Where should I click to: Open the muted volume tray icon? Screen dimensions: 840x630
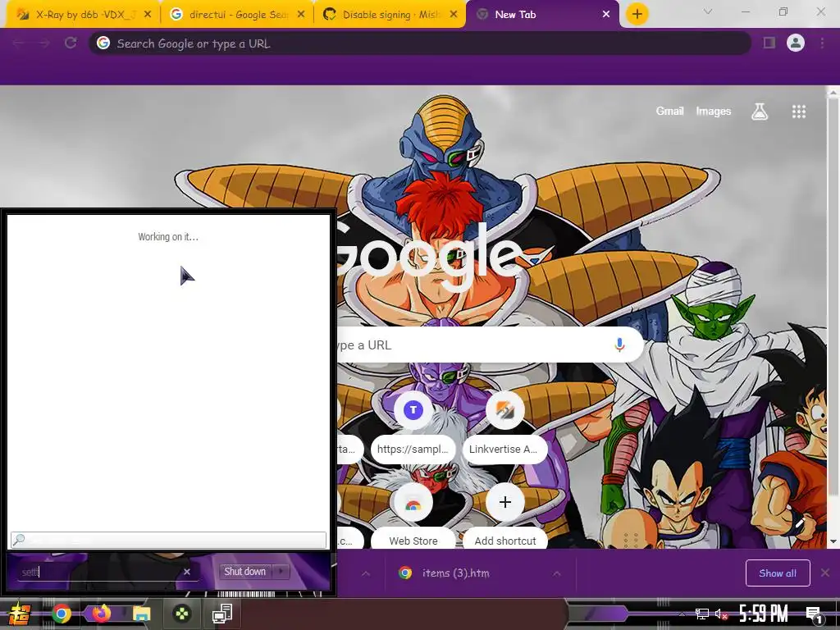point(721,614)
